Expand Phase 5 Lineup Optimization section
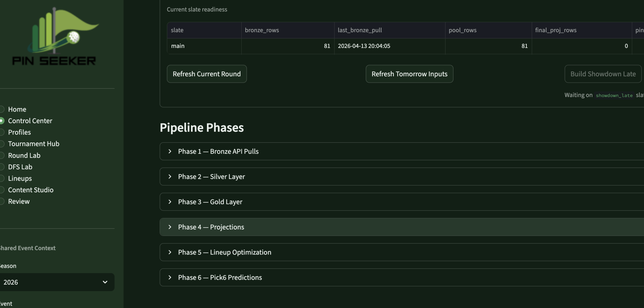 click(224, 252)
